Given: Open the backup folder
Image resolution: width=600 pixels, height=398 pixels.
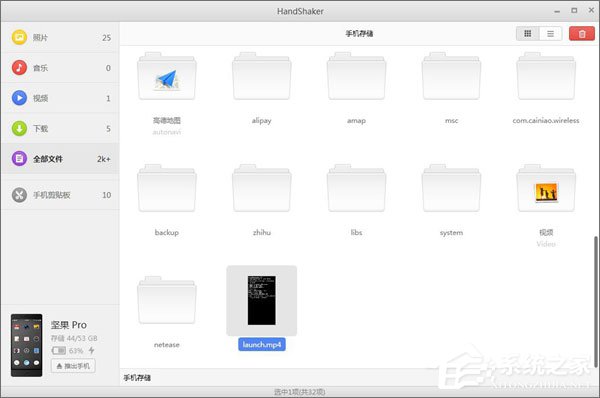Looking at the screenshot, I should [x=166, y=188].
